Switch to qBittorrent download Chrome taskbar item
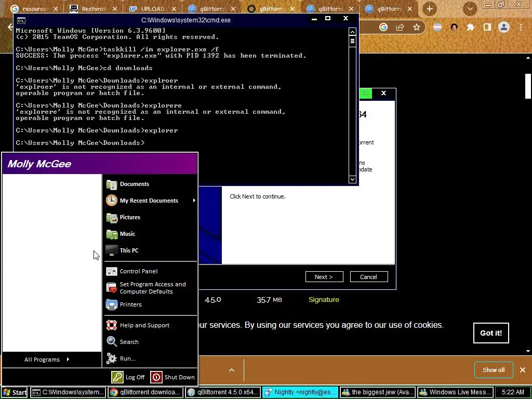This screenshot has width=532, height=399. click(x=145, y=392)
